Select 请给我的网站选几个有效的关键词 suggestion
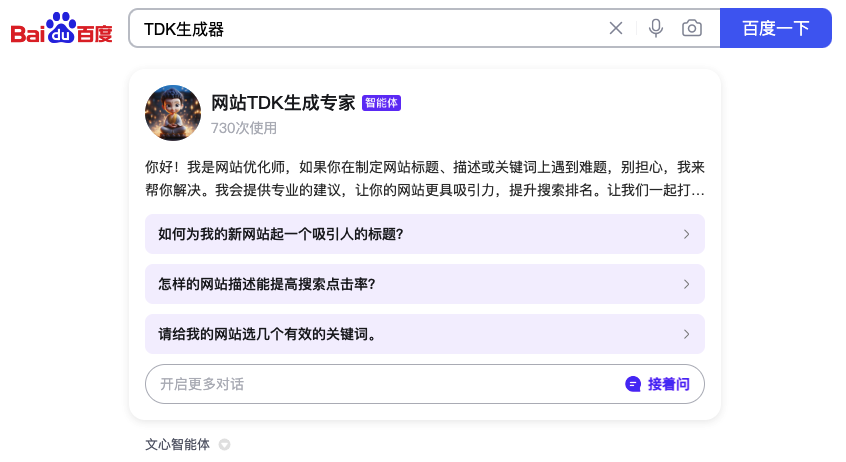Screen dimensions: 846x462 pos(425,334)
